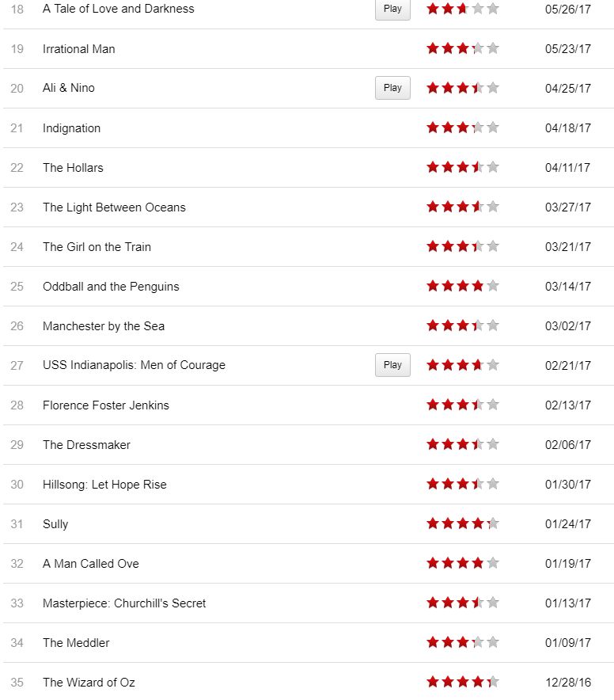Screen dimensions: 614x700
Task: Open The Girl on the Train title
Action: tap(97, 247)
